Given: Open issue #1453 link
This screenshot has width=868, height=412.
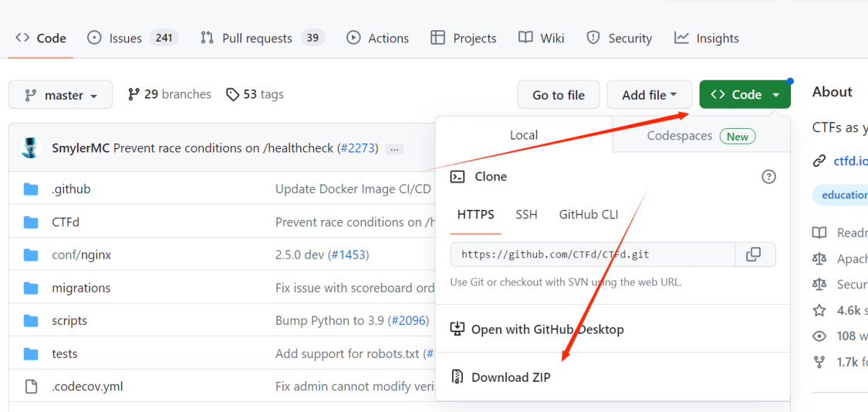Looking at the screenshot, I should tap(348, 255).
